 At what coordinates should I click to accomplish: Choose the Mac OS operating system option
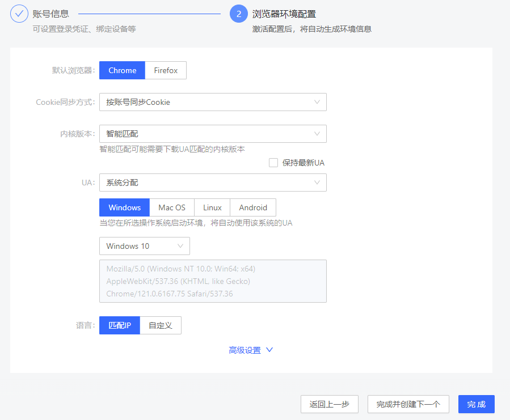[x=172, y=207]
